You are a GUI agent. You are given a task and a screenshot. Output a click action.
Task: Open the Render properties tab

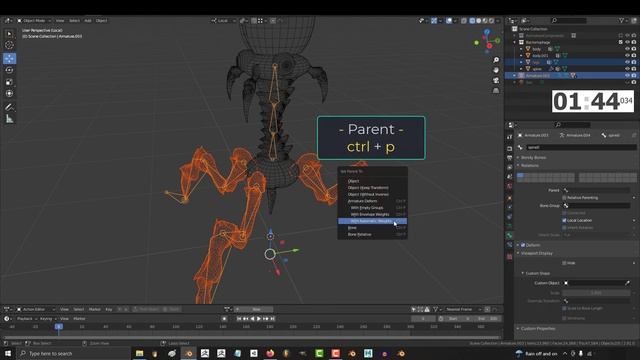tap(509, 148)
